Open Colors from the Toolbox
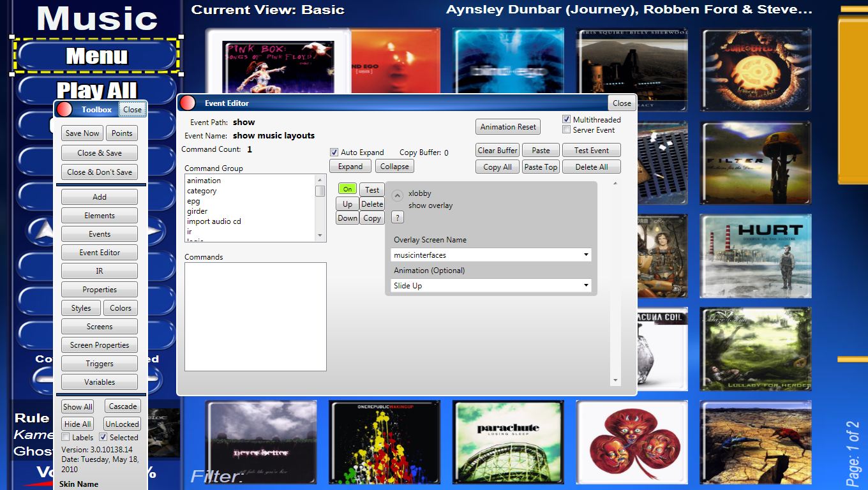Screen dimensions: 868x490 point(121,308)
